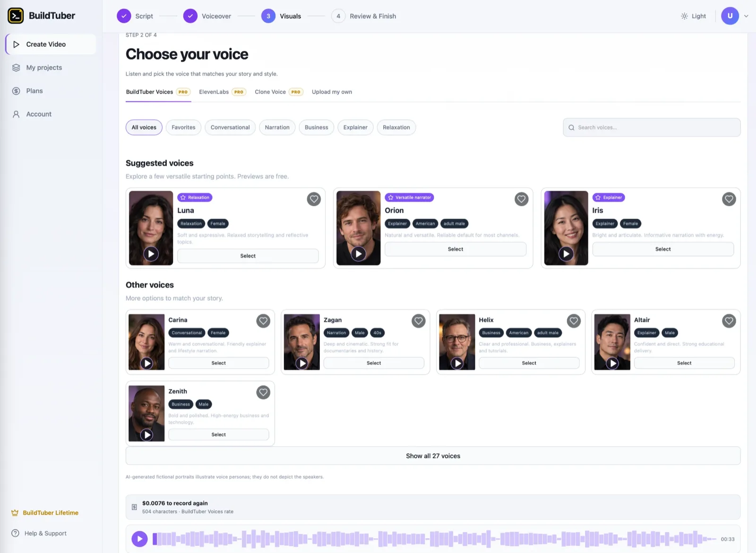Filter by Narration voices
Viewport: 756px width, 553px height.
[x=277, y=128]
